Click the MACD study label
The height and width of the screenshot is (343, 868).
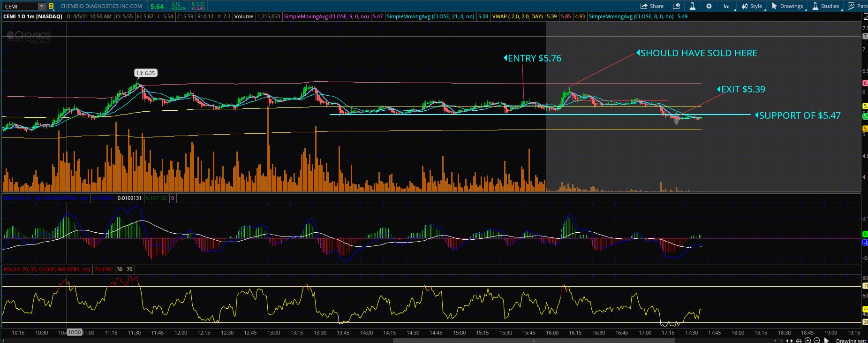pyautogui.click(x=45, y=198)
